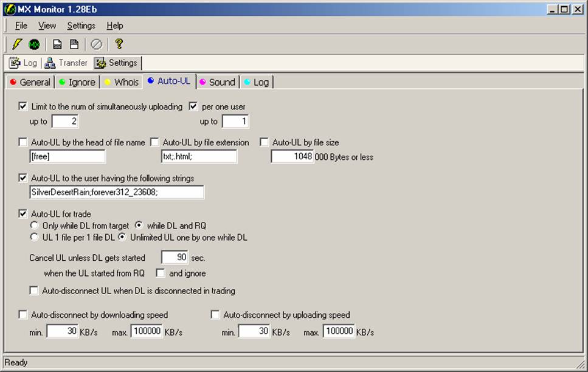
Task: Click the user strings field with SilverDesertRain
Action: pos(117,193)
